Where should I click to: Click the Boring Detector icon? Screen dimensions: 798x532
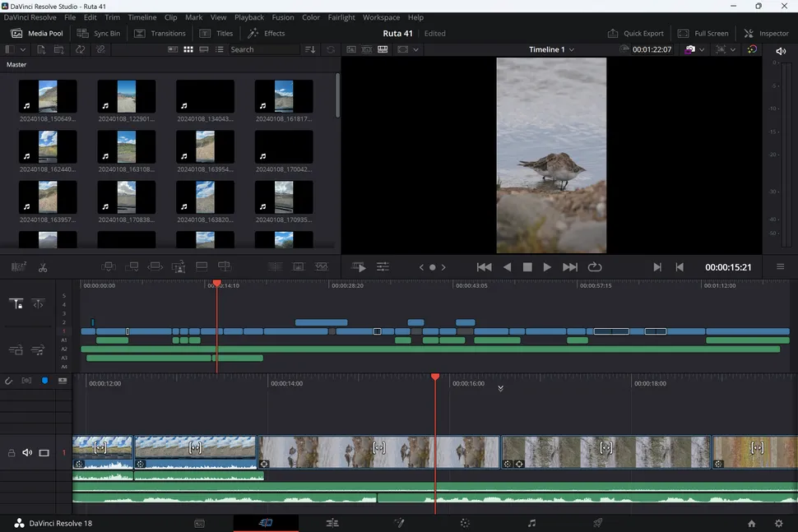coord(19,267)
